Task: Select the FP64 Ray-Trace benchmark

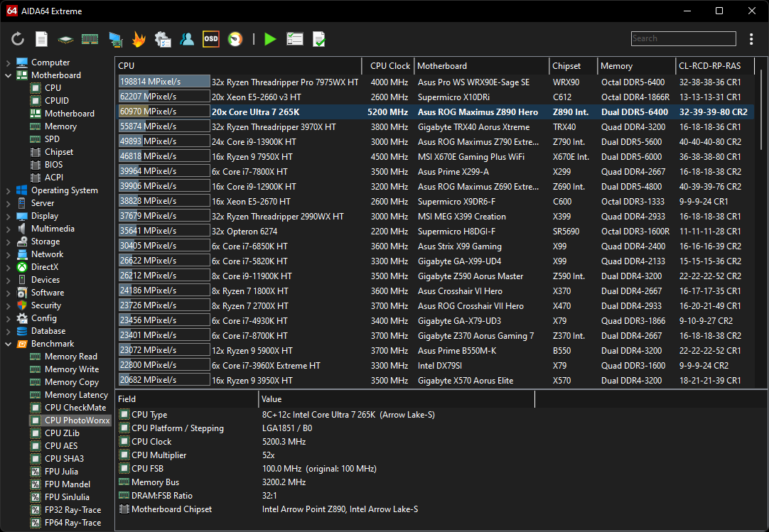Action: point(72,523)
